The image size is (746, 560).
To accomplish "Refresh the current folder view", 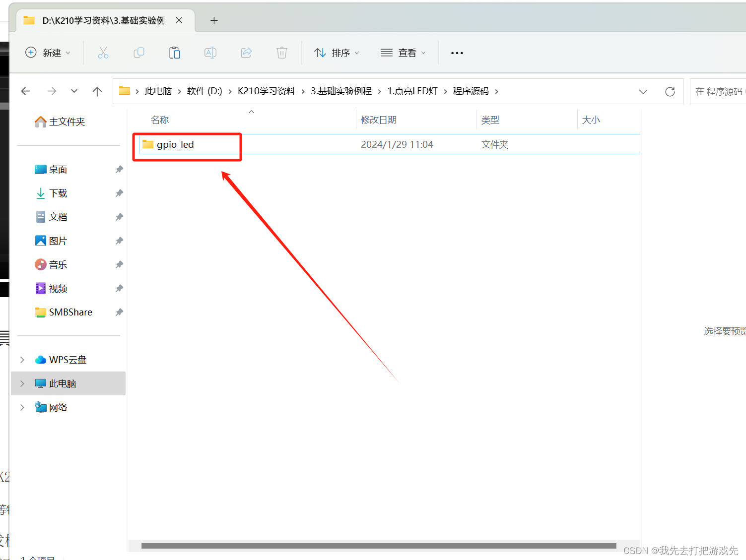I will tap(670, 91).
